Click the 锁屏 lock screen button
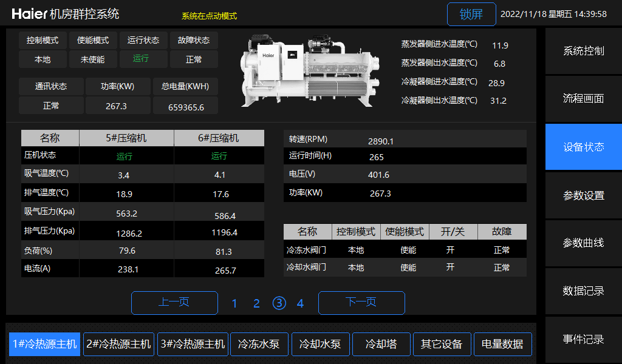Viewport: 622px width, 364px height. [x=471, y=15]
